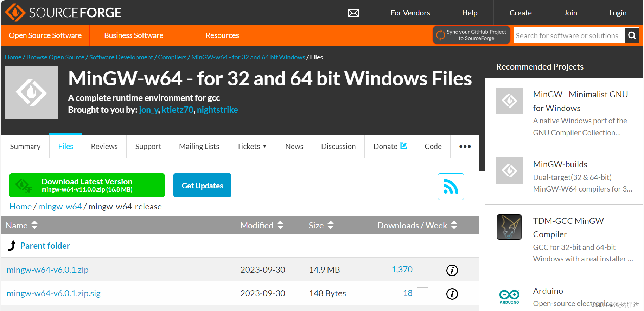Click the Donate external link icon
Viewport: 644px width, 311px height.
point(404,145)
